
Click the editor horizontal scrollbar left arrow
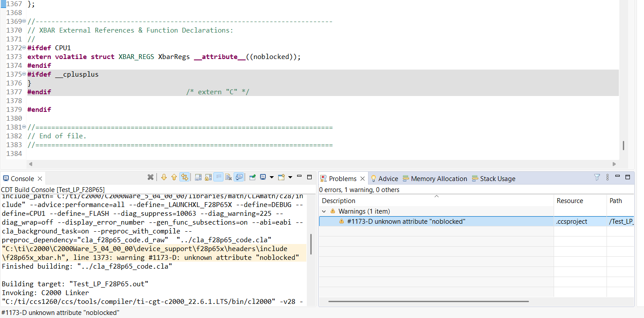tap(30, 164)
